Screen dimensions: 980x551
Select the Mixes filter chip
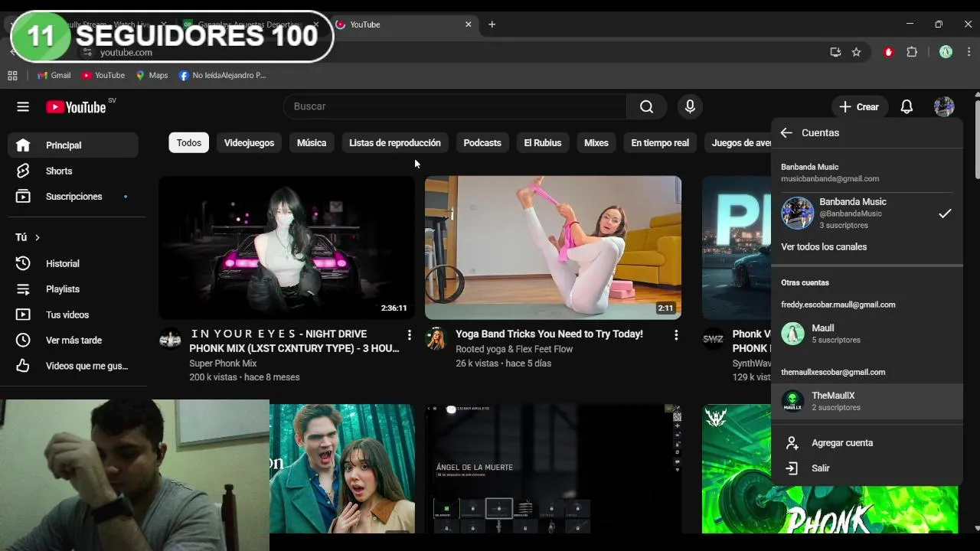pyautogui.click(x=596, y=143)
